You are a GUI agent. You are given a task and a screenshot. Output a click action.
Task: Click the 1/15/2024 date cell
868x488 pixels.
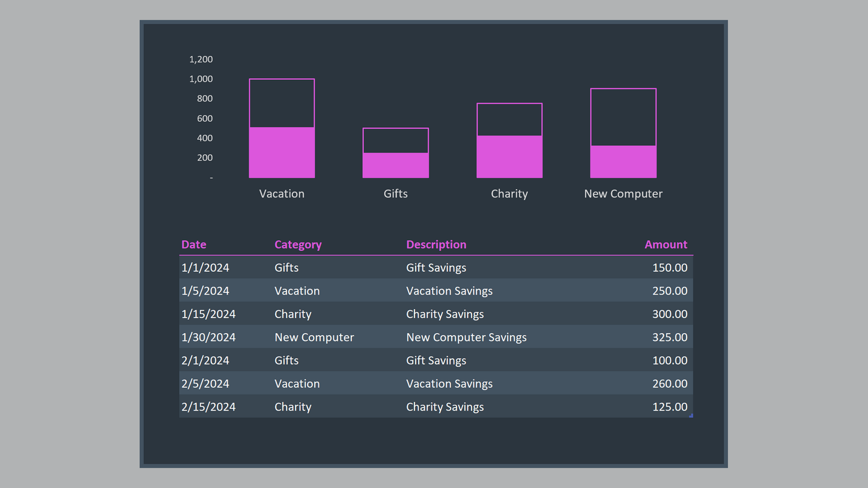208,314
